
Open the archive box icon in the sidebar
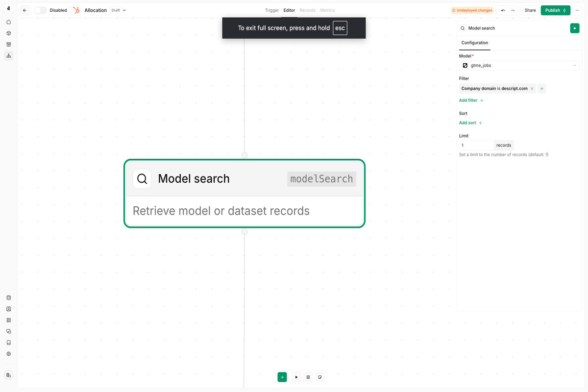click(x=8, y=45)
